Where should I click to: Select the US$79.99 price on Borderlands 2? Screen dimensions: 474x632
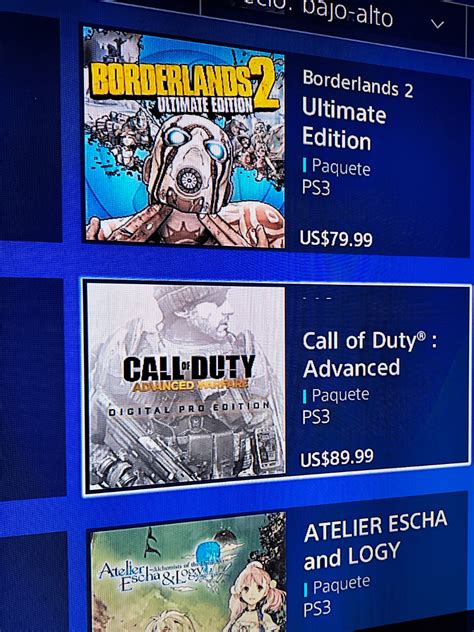coord(336,239)
